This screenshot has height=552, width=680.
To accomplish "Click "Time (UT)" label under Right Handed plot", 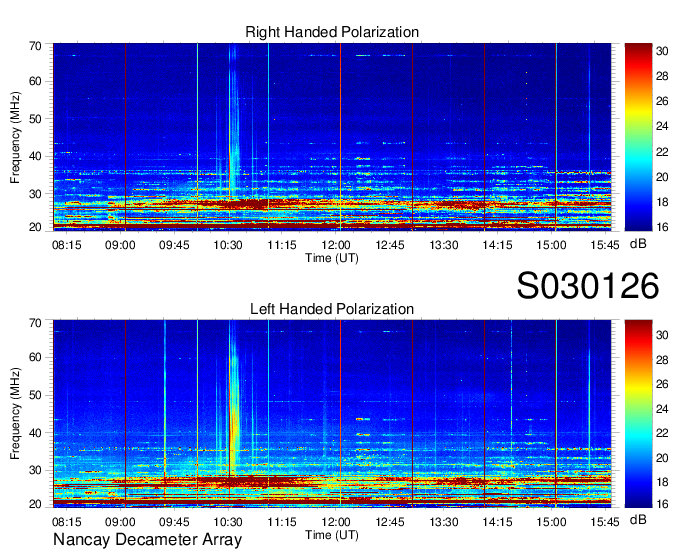I will pos(332,258).
